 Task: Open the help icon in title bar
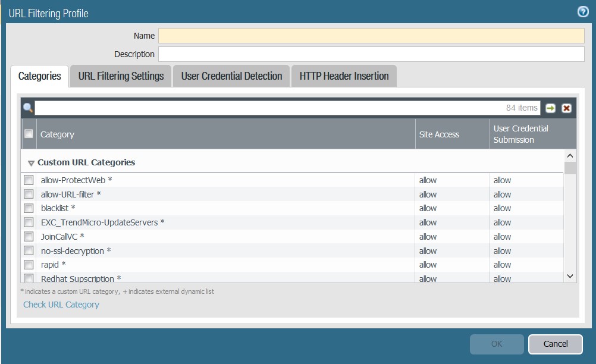click(583, 12)
